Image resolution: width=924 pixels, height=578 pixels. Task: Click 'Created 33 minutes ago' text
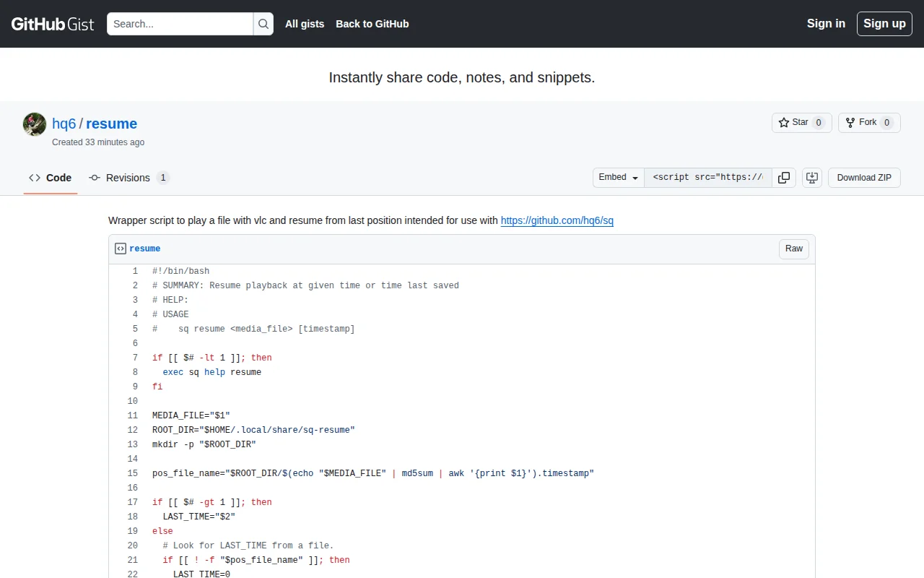pyautogui.click(x=98, y=142)
